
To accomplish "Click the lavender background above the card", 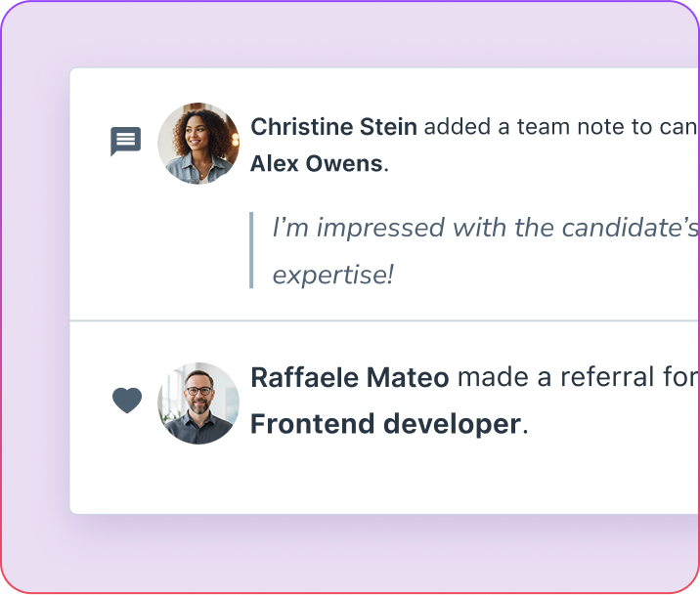I will [350, 34].
